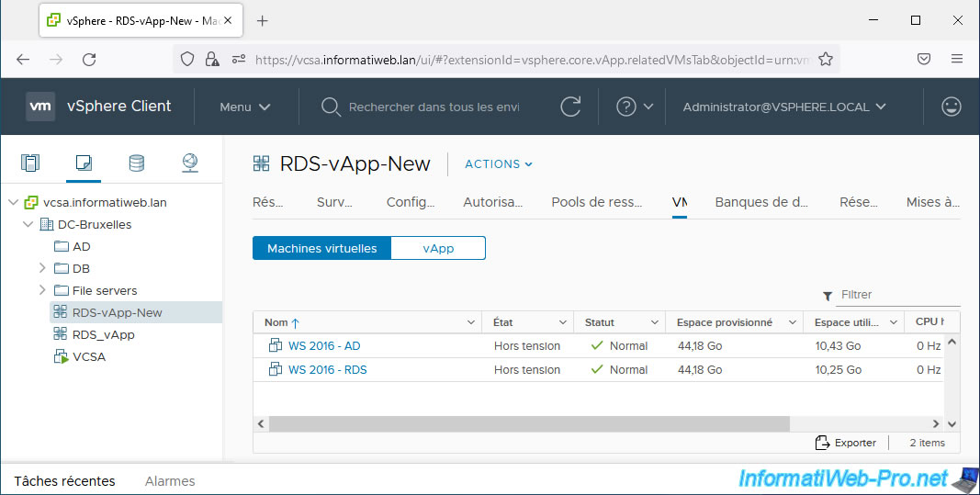Open the Administrator@VSPHERE.LOCAL user menu
Viewport: 980px width, 495px height.
(784, 107)
